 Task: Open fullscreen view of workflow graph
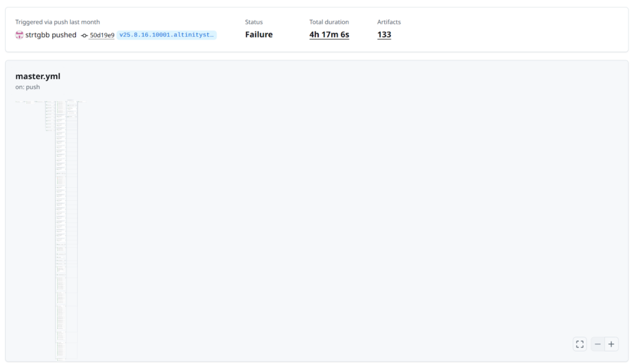(579, 344)
